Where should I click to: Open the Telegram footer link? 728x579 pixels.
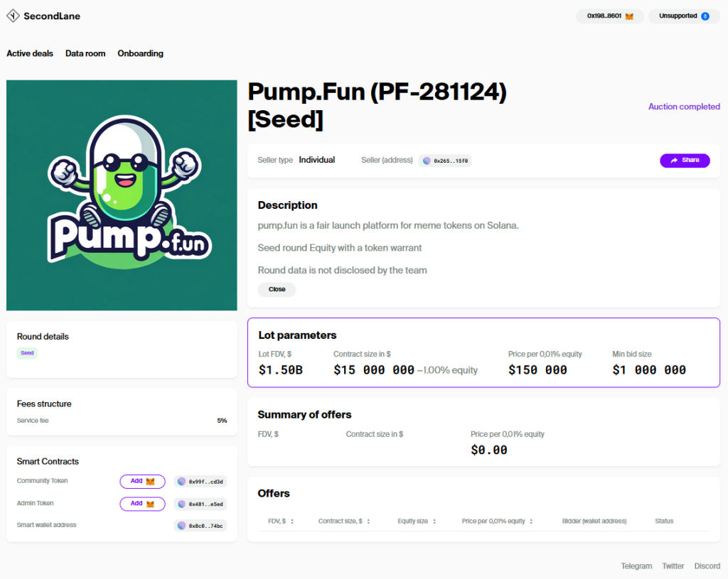(636, 566)
